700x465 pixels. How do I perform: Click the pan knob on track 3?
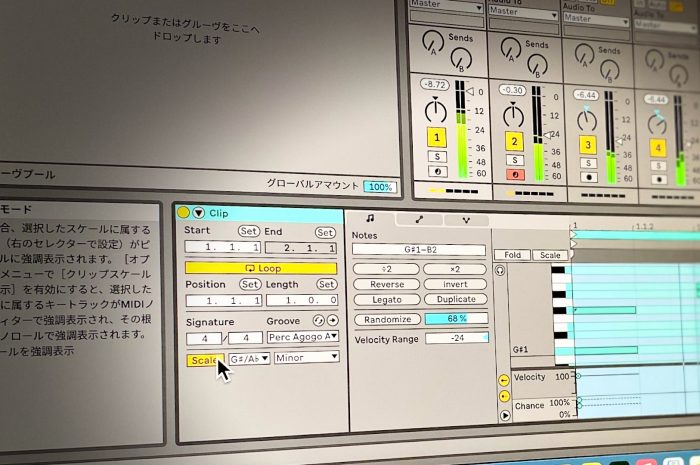click(x=587, y=120)
